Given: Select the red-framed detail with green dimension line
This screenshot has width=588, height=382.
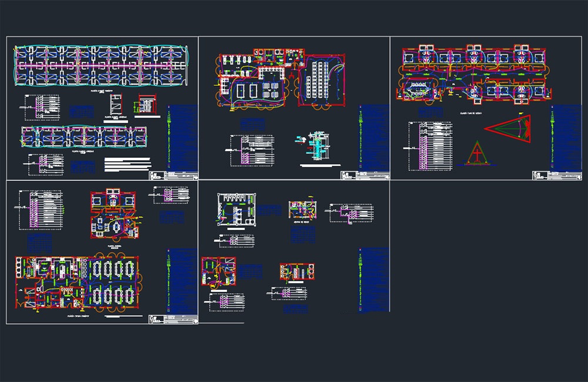Looking at the screenshot, I should tap(145, 104).
